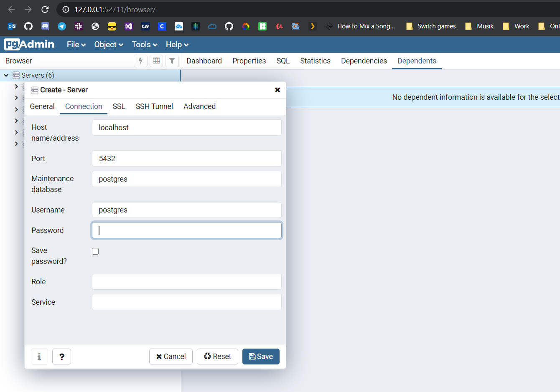
Task: Click into the Role field
Action: click(187, 282)
